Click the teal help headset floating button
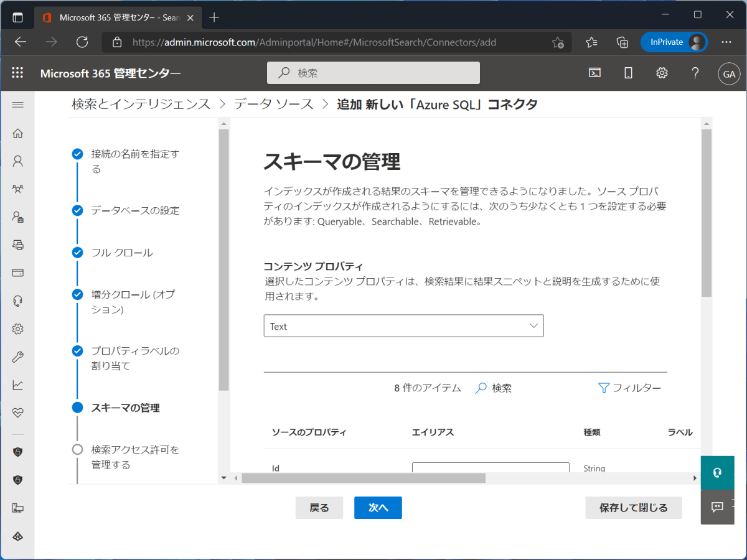747x560 pixels. click(717, 473)
